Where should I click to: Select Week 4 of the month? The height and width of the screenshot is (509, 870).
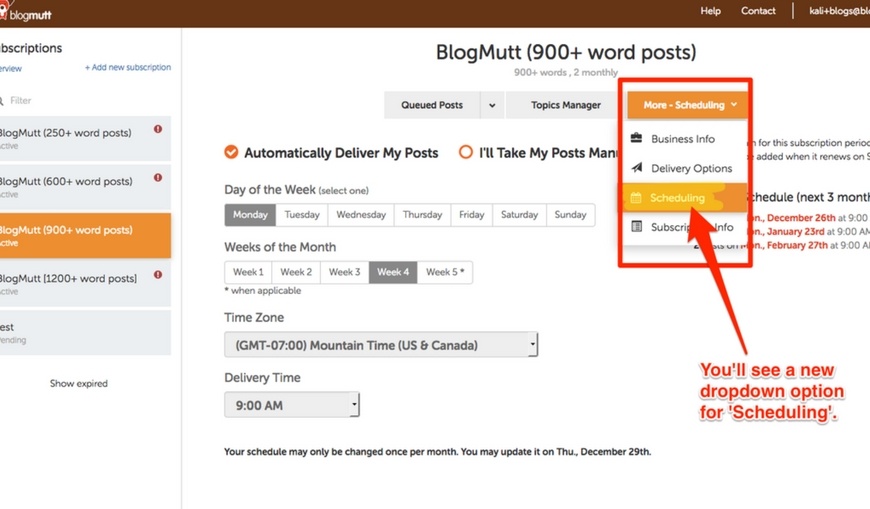tap(393, 272)
